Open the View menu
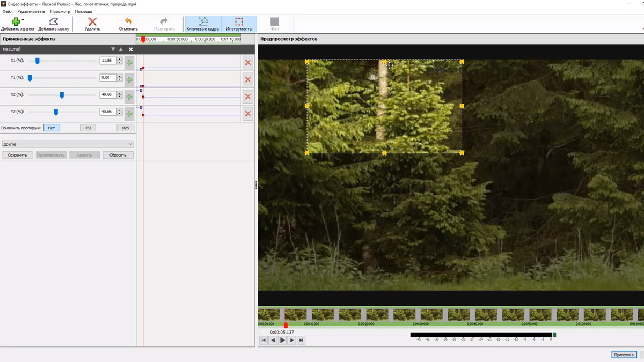This screenshot has width=644, height=362. pos(60,11)
